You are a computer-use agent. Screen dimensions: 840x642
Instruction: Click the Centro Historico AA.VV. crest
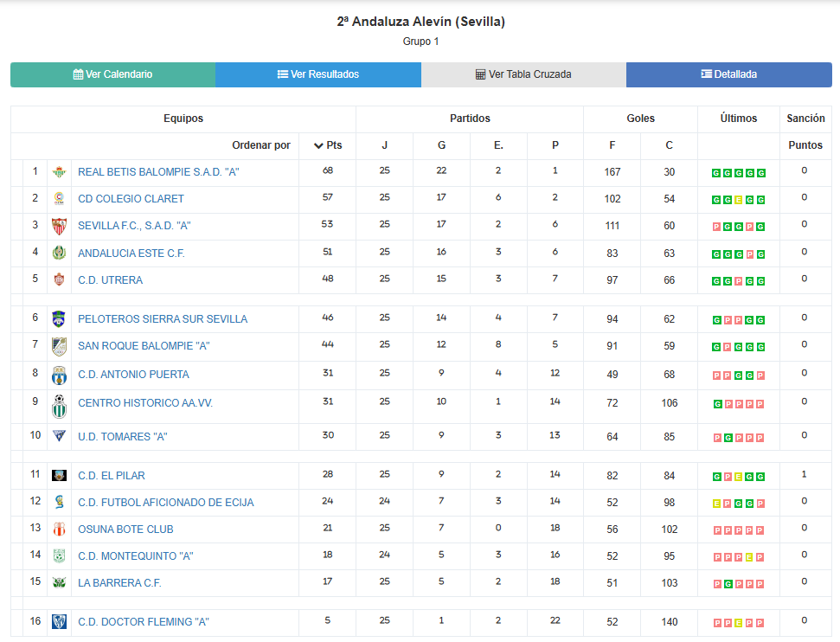pyautogui.click(x=59, y=406)
